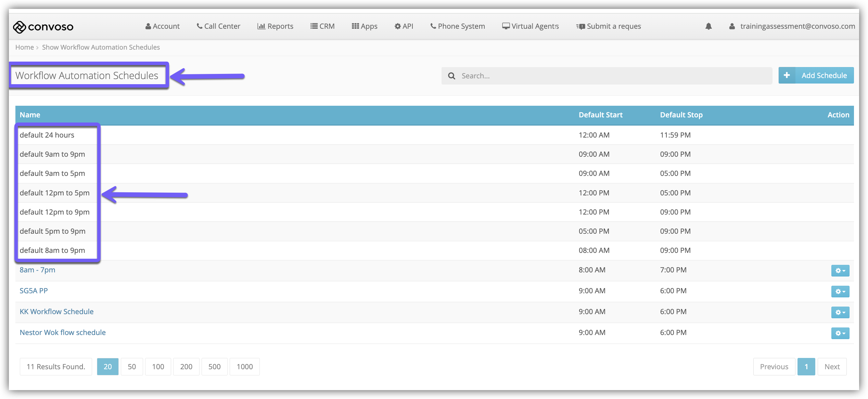This screenshot has height=399, width=868.
Task: Click the plus icon on Add Schedule
Action: click(787, 75)
